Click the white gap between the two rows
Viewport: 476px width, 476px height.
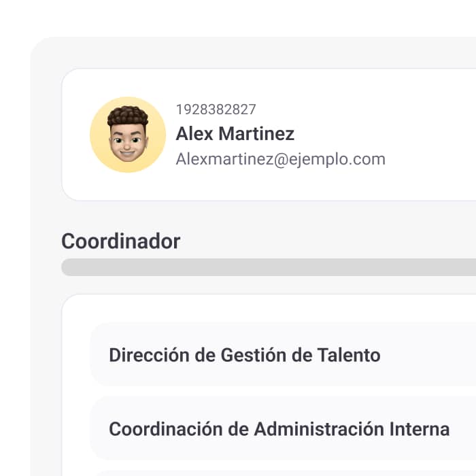pyautogui.click(x=272, y=391)
